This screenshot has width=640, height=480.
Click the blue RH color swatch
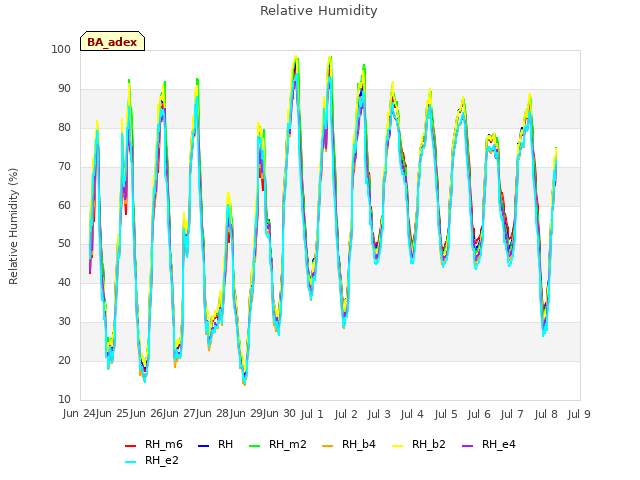point(203,446)
